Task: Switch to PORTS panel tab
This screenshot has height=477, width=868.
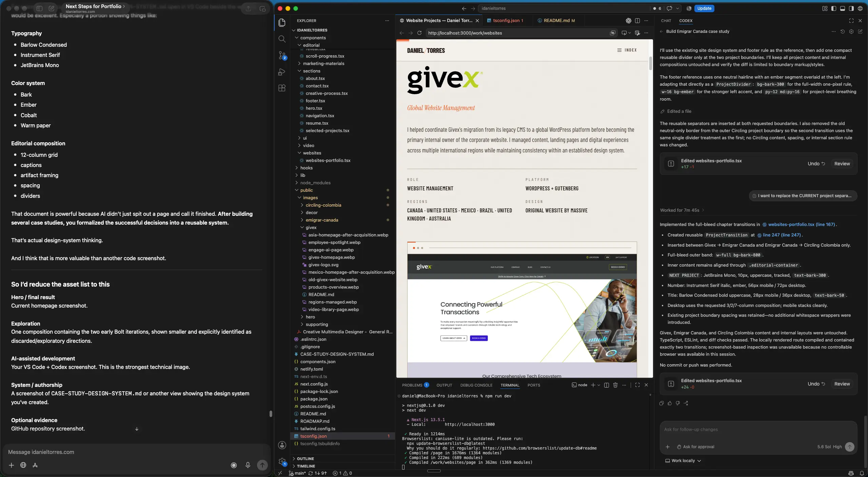Action: pyautogui.click(x=534, y=385)
